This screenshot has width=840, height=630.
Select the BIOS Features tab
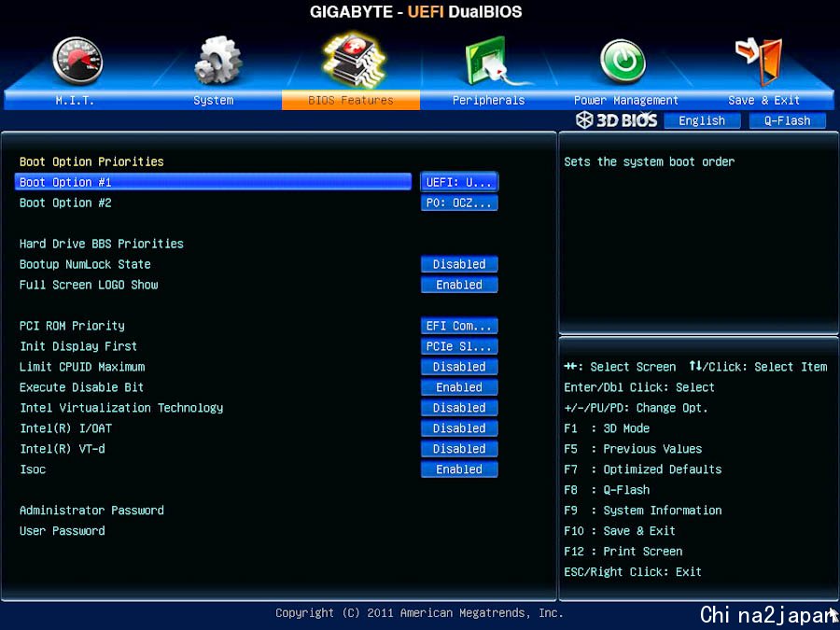tap(351, 100)
